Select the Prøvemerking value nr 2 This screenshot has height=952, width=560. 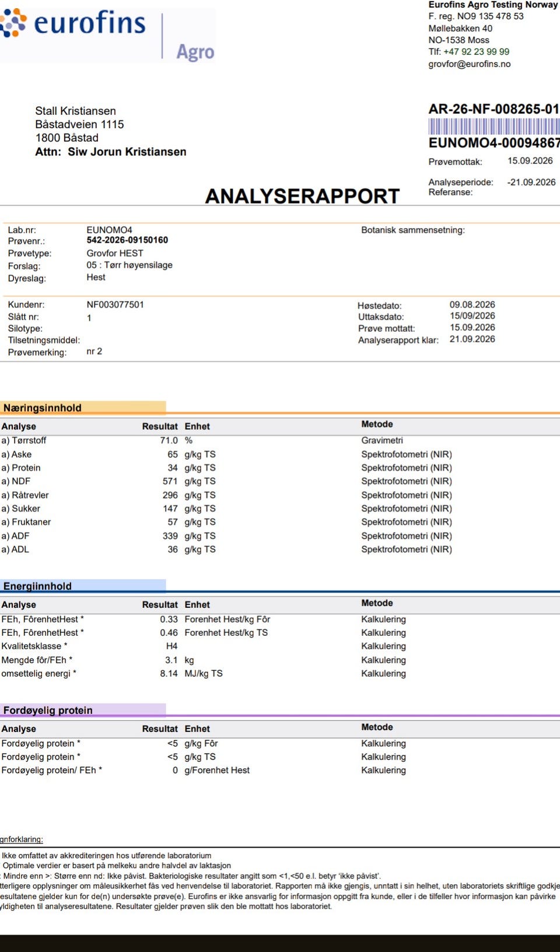pos(94,351)
